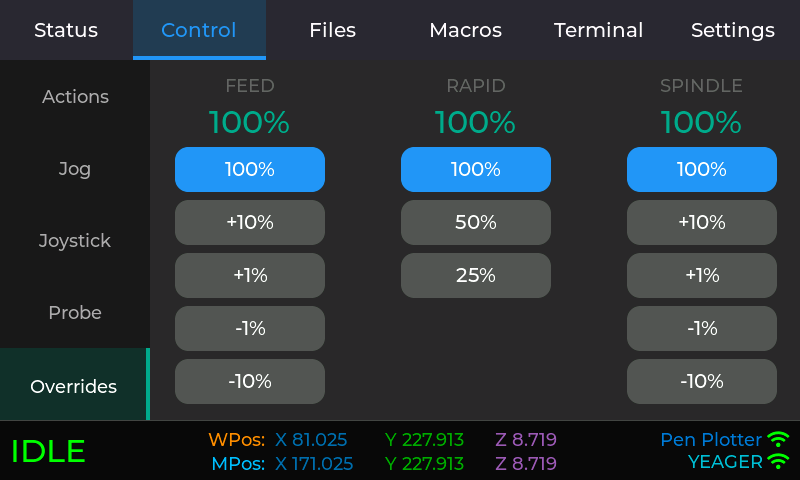
Task: Reset spindle override to 100%
Action: click(702, 169)
